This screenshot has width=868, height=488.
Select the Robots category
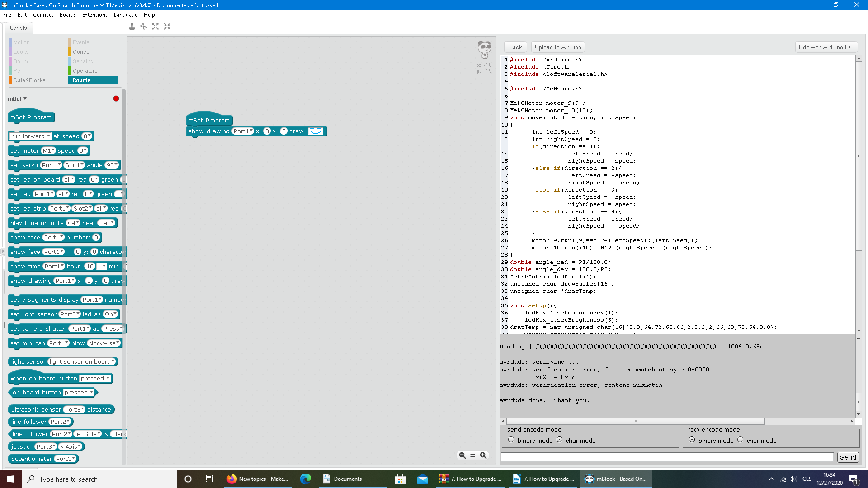93,80
